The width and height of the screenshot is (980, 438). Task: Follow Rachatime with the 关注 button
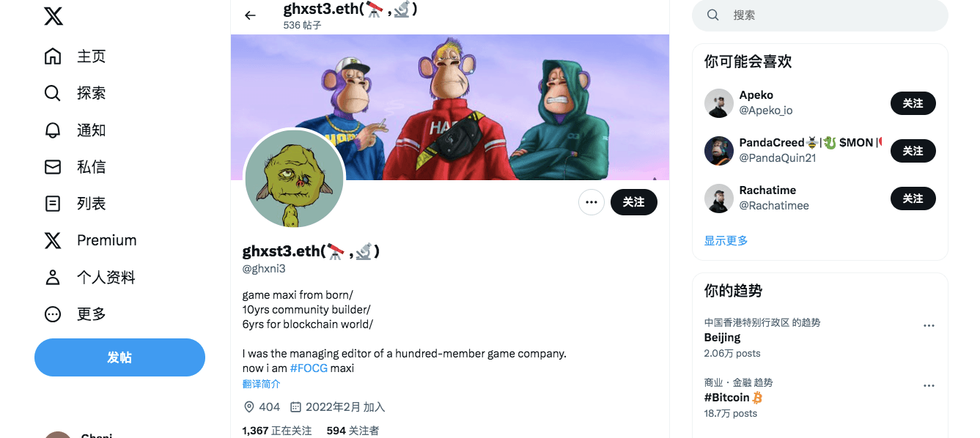click(x=913, y=198)
